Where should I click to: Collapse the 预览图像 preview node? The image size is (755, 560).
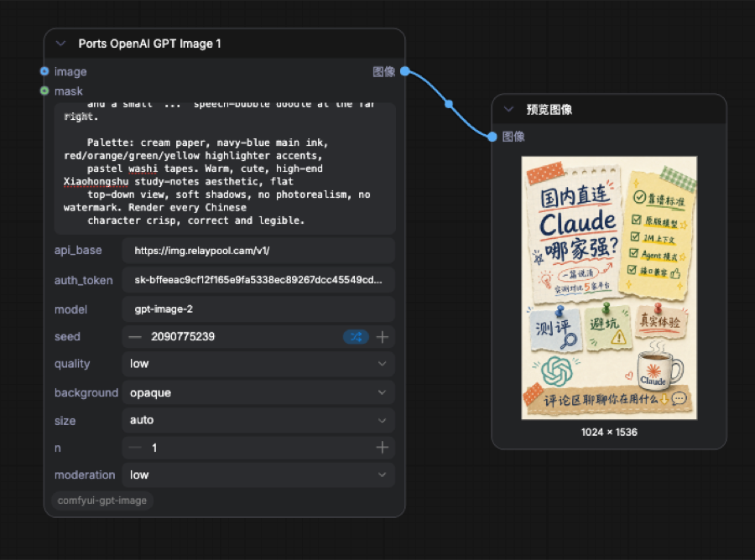point(508,109)
